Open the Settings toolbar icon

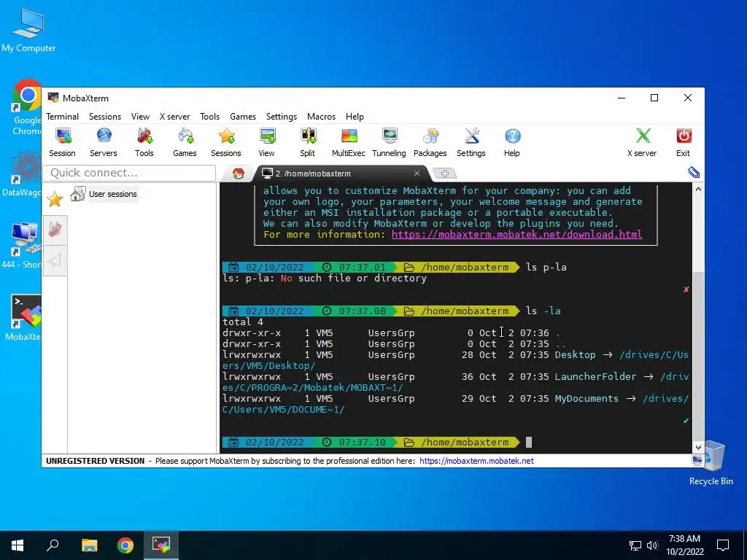[471, 142]
